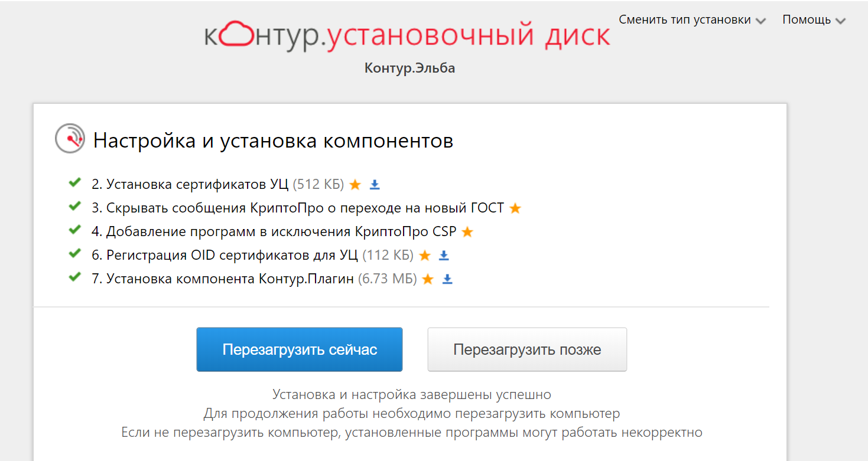Viewport: 868px width, 461px height.
Task: Click text 2. Установка сертификатов УЦ
Action: click(190, 184)
